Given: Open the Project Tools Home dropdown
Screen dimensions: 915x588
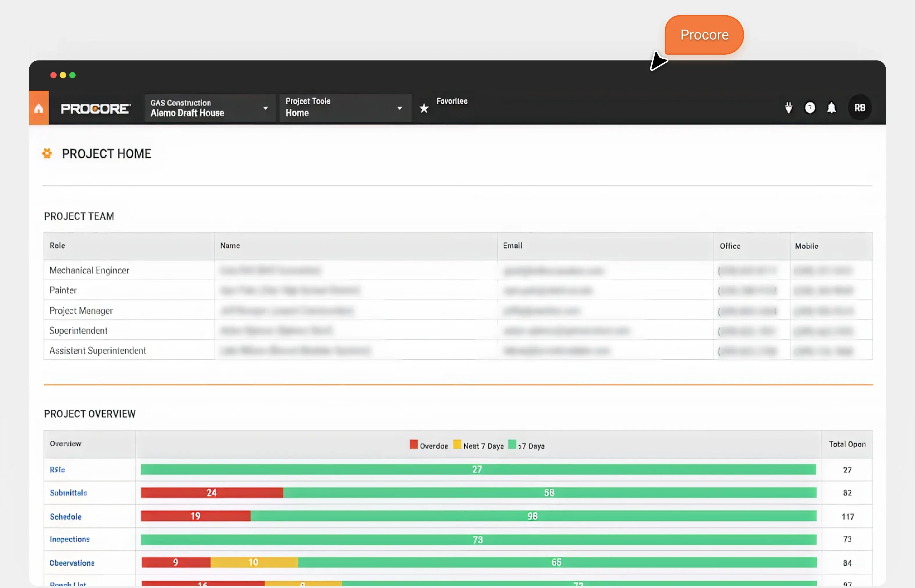Looking at the screenshot, I should (345, 108).
